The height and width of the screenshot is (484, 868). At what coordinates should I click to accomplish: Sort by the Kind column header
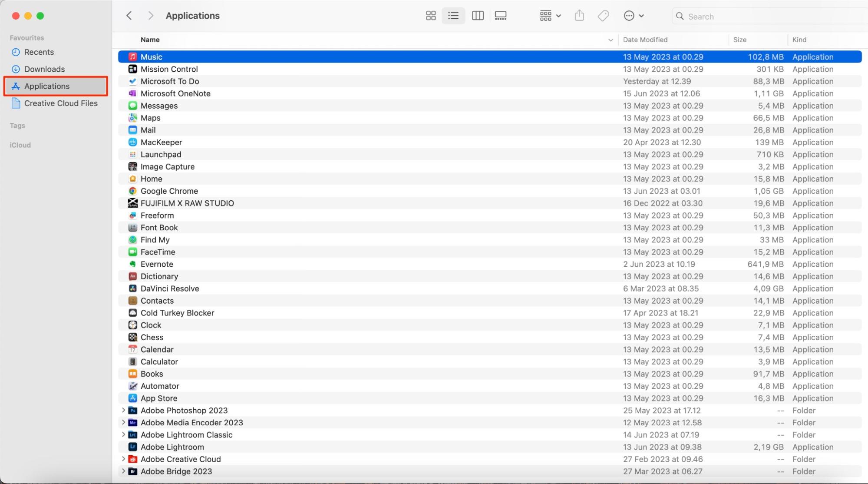click(x=799, y=40)
